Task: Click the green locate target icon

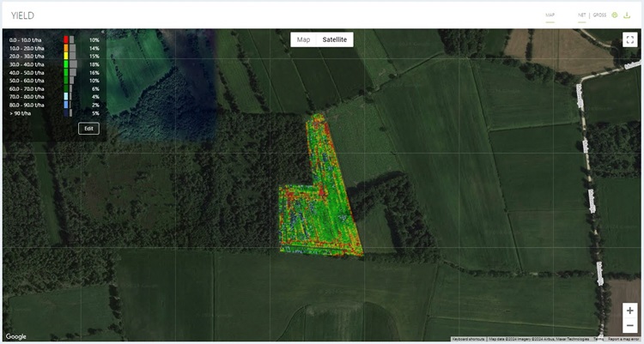Action: point(615,15)
